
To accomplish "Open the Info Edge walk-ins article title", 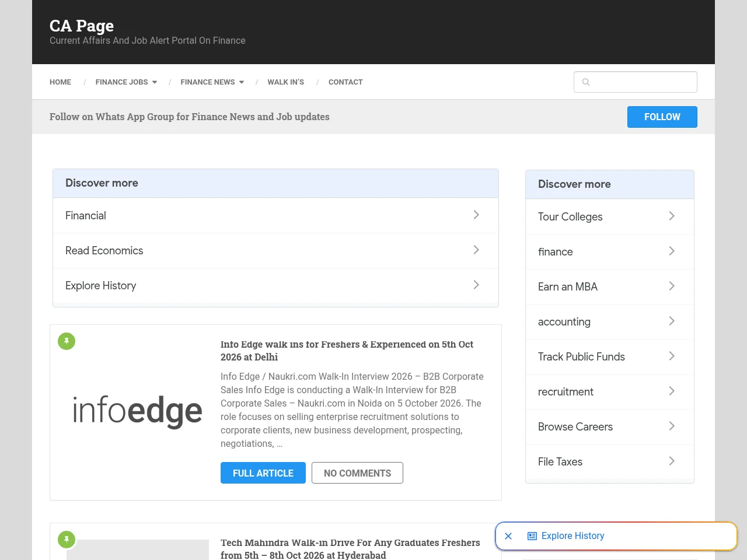I will pos(347,351).
